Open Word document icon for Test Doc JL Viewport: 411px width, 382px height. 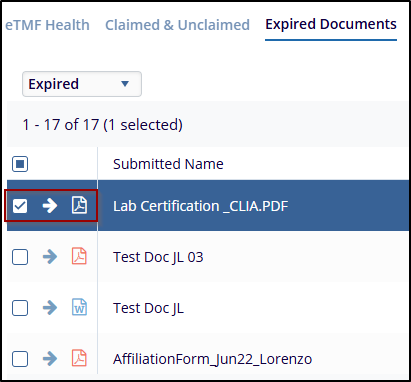click(x=79, y=307)
